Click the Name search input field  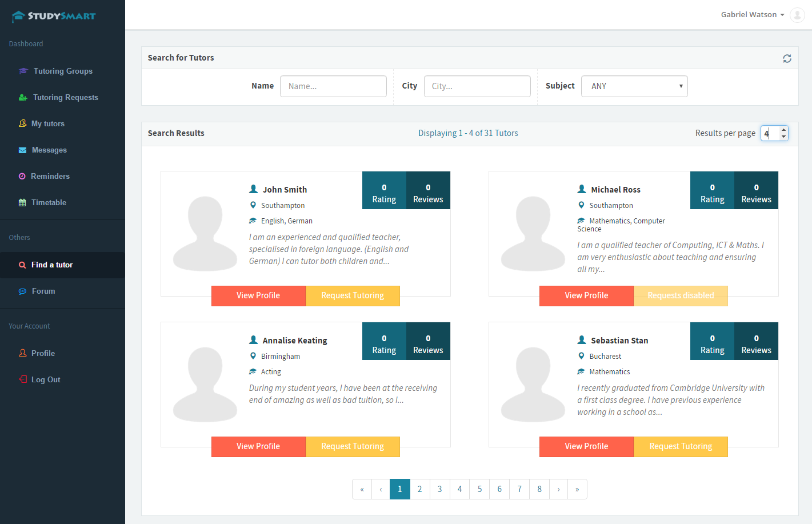[333, 86]
